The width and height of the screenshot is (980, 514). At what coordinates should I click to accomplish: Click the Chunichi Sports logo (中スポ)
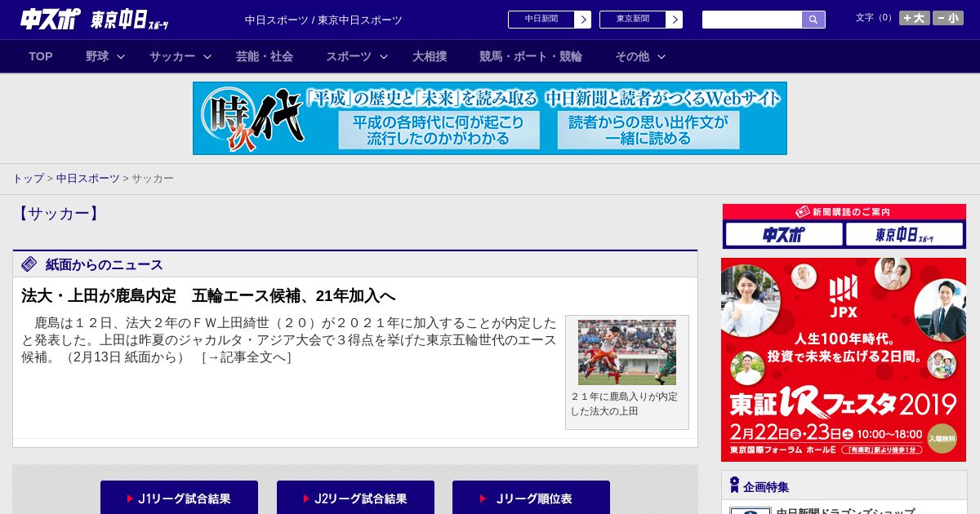(50, 19)
